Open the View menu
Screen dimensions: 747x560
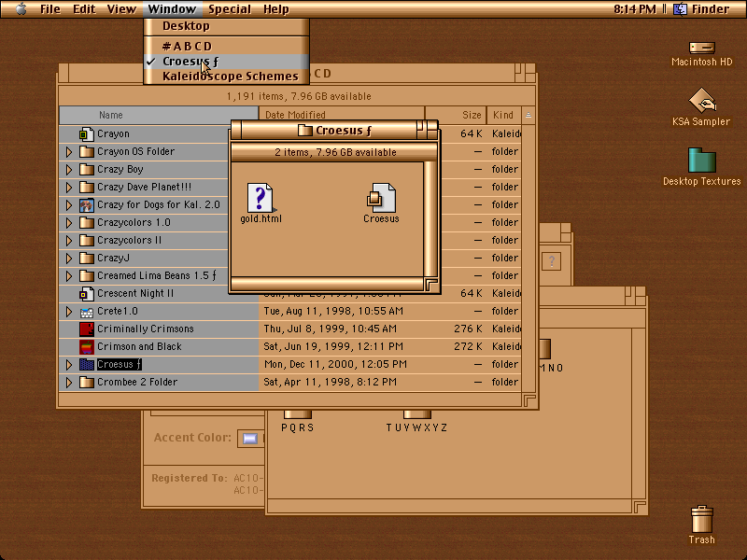coord(121,9)
